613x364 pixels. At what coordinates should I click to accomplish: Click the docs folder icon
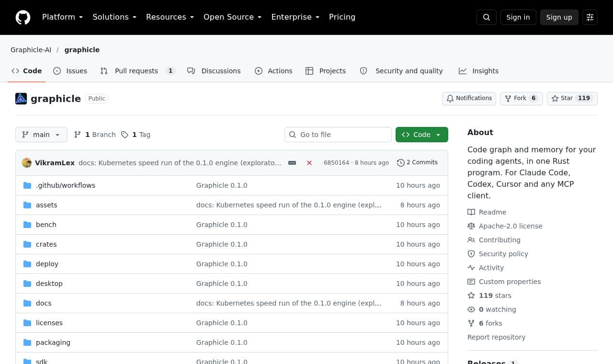[27, 303]
